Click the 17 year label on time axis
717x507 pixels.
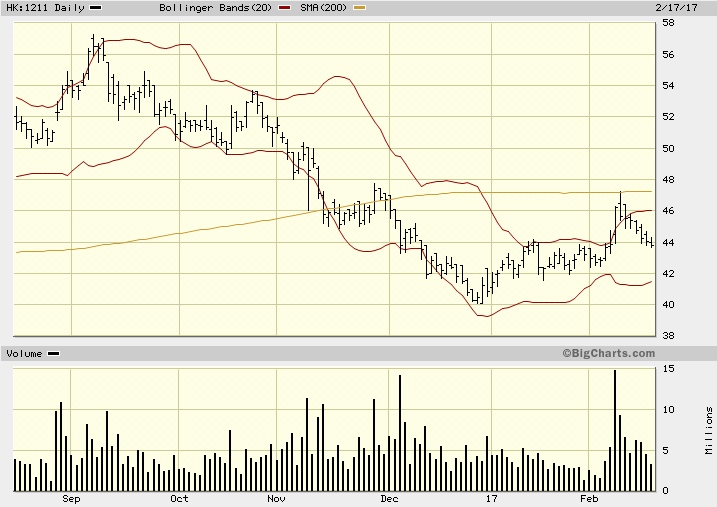(x=491, y=498)
